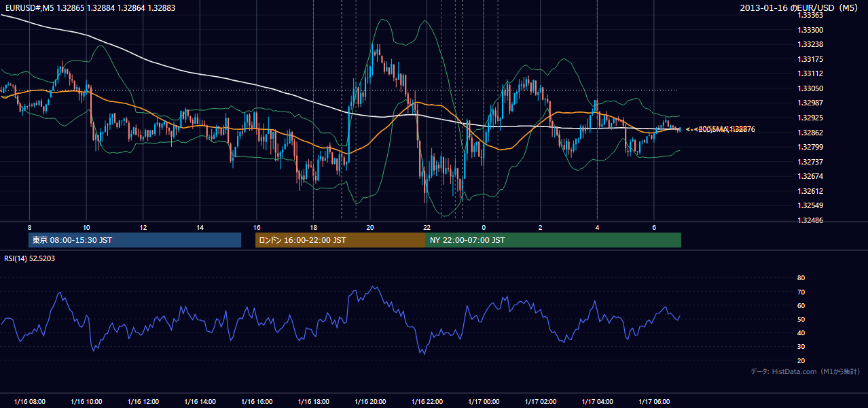
Task: Click the RSI 80 level label
Action: pos(801,278)
